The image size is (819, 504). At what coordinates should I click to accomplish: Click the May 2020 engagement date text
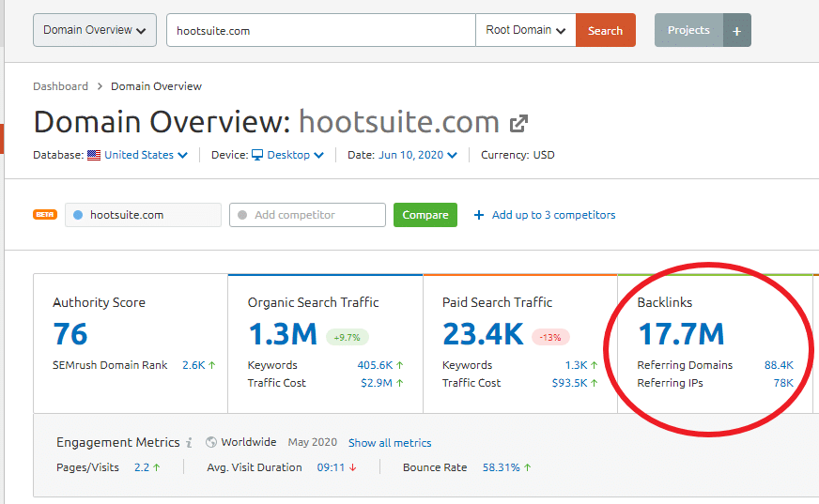coord(313,442)
